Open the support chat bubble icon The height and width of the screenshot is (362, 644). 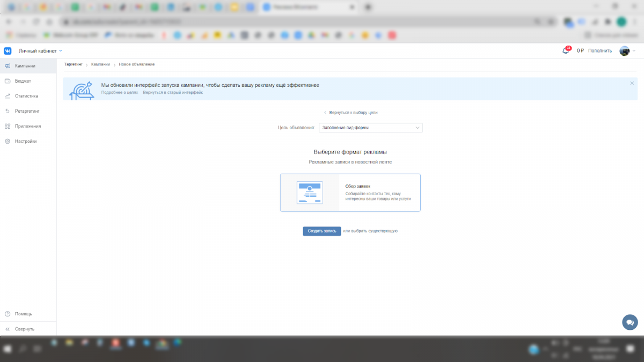click(x=630, y=322)
